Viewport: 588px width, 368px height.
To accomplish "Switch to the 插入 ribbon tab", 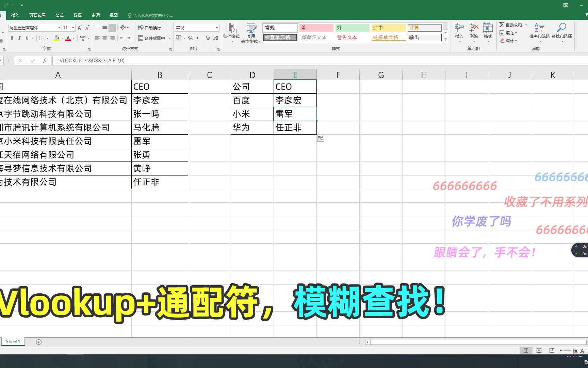I will click(x=15, y=15).
